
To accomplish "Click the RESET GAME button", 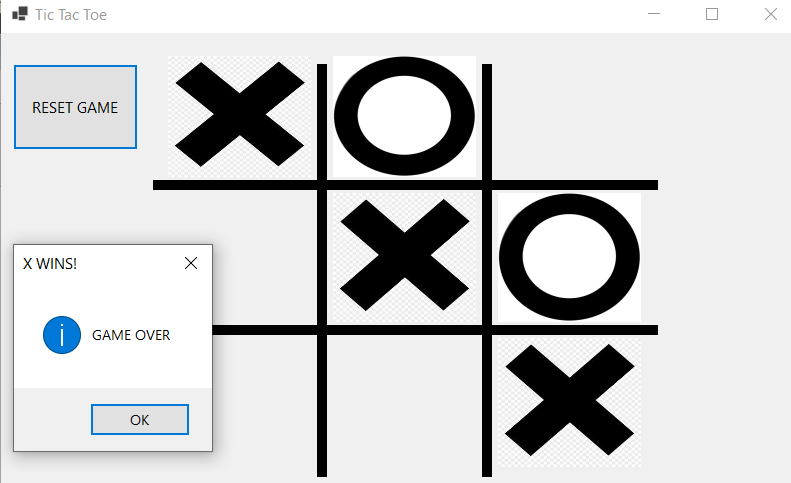I will point(75,107).
